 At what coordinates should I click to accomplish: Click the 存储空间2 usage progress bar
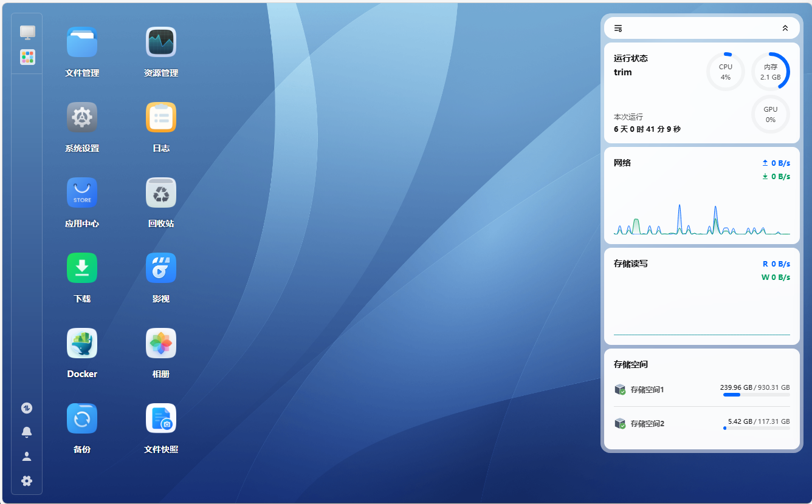point(757,428)
